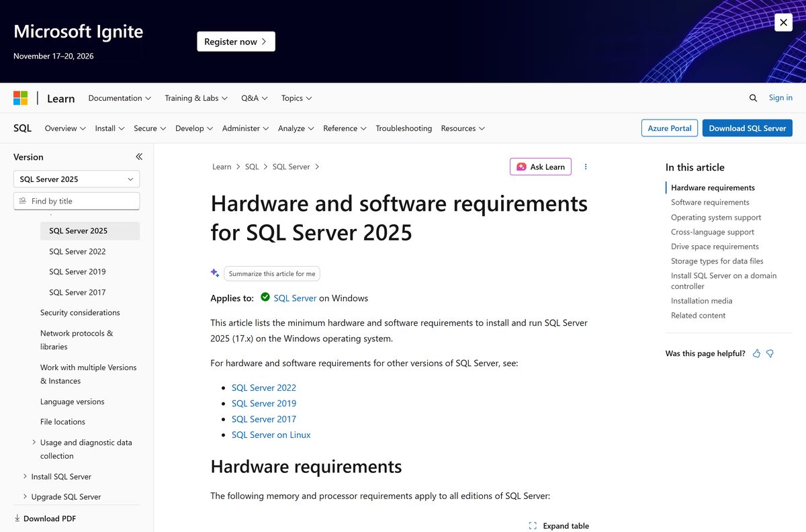Select SQL Server 2022 in sidebar tree
806x532 pixels.
pos(77,251)
